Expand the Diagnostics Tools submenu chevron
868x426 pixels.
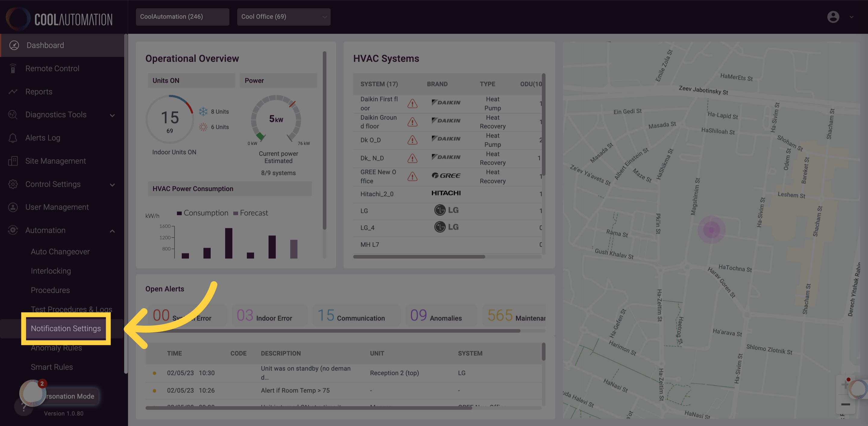[x=112, y=115]
